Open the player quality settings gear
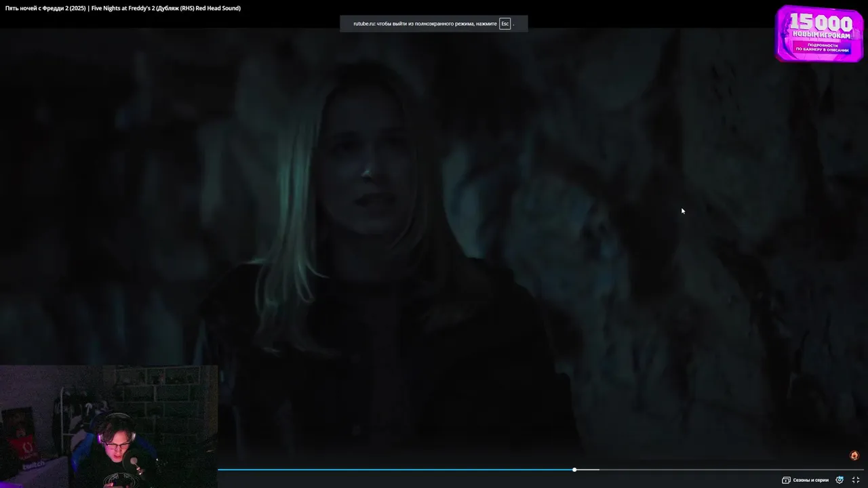The image size is (868, 488). coord(840,480)
